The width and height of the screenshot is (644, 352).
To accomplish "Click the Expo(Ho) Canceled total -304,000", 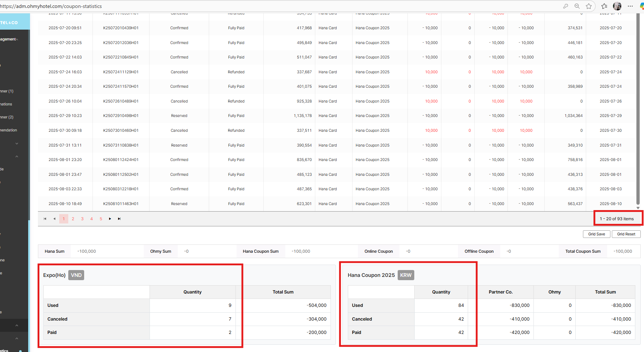I will [317, 319].
